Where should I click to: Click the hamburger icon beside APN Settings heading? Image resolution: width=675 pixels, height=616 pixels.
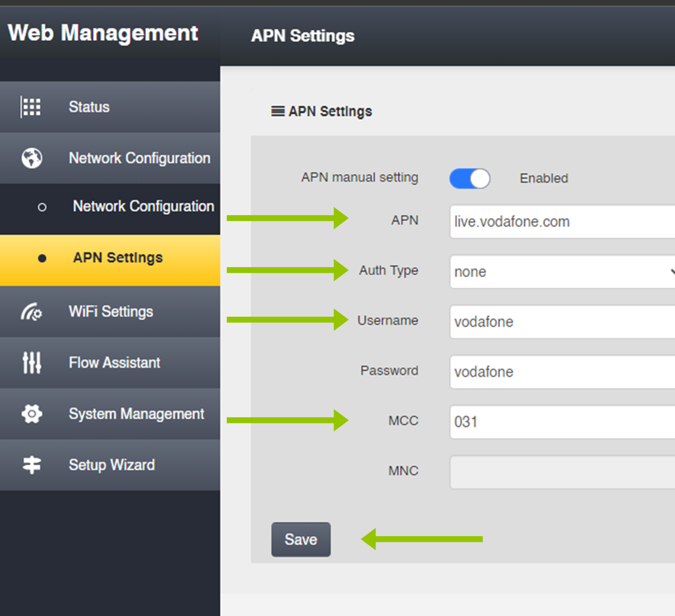pos(277,112)
